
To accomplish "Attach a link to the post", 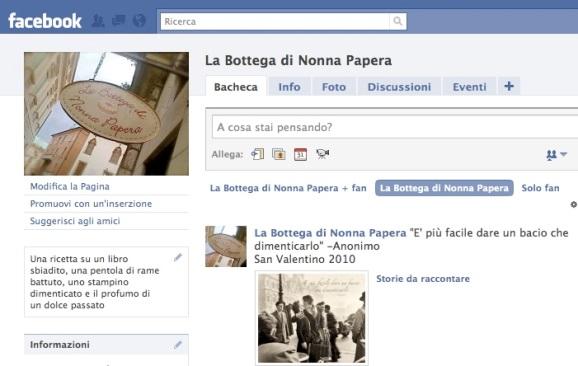I will pos(257,154).
